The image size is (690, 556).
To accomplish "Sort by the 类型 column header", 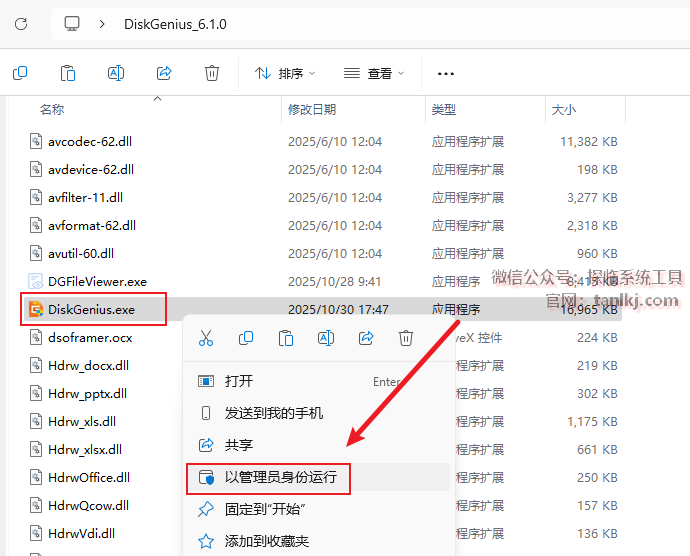I will tap(444, 109).
